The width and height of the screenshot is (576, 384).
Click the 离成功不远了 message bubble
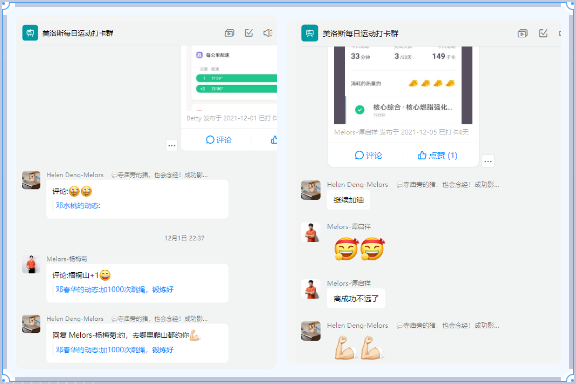(356, 299)
